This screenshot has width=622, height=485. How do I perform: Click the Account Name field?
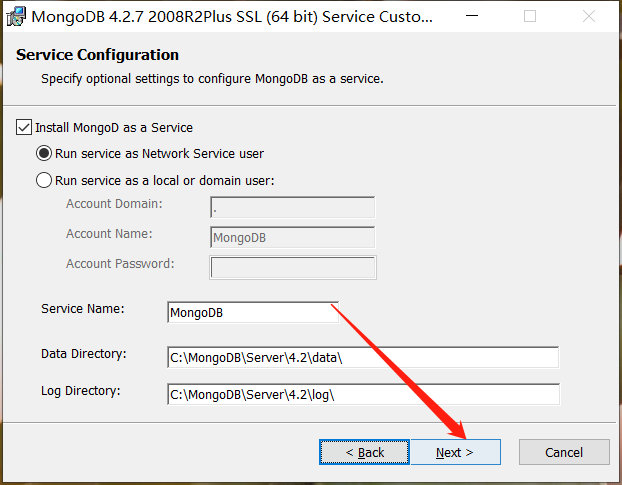coord(292,238)
